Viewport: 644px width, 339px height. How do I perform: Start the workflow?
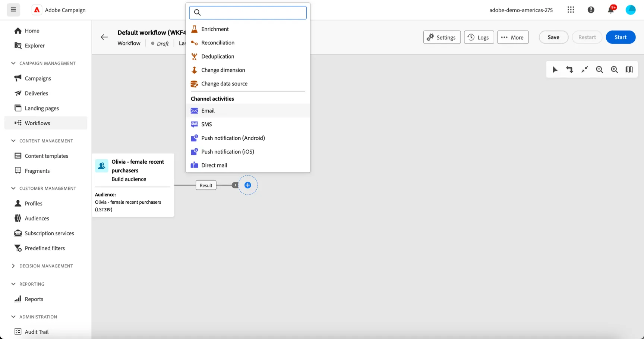pyautogui.click(x=621, y=37)
